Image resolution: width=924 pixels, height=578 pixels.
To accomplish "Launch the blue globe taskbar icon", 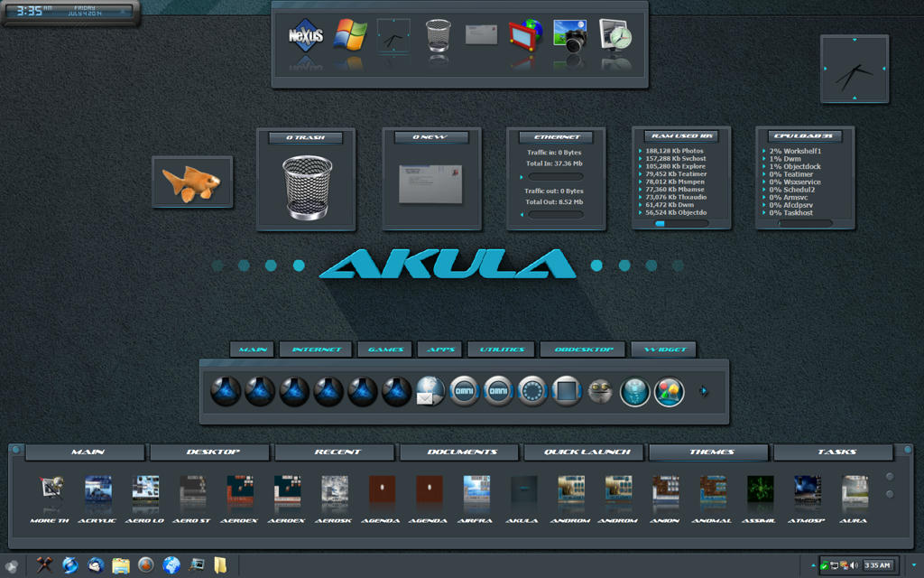I will pos(171,565).
